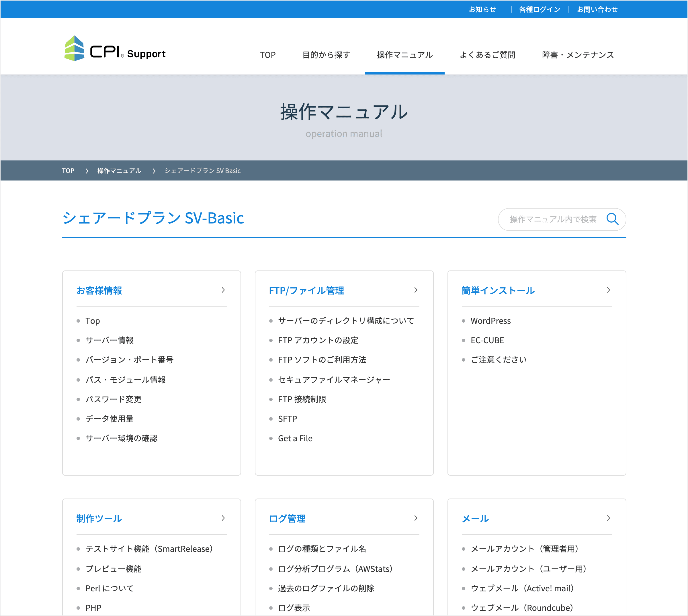The height and width of the screenshot is (616, 688).
Task: Open テストサイト機能（SmartRelease） item
Action: (x=149, y=549)
